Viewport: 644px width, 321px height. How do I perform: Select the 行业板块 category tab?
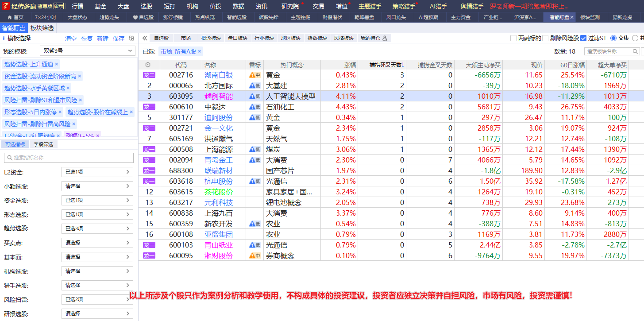[x=264, y=38]
